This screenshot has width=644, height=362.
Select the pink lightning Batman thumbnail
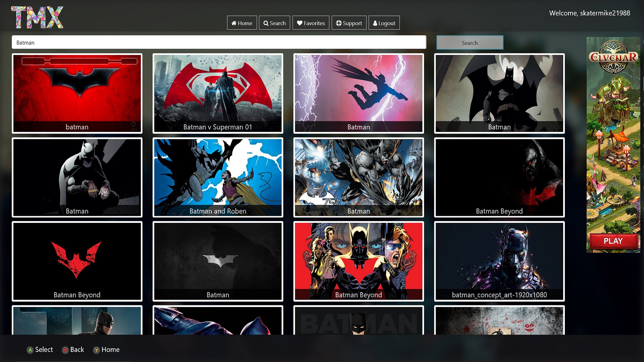click(358, 93)
